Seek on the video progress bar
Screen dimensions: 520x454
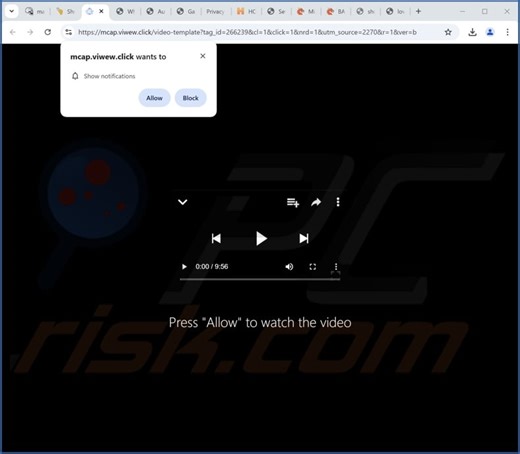[x=260, y=279]
